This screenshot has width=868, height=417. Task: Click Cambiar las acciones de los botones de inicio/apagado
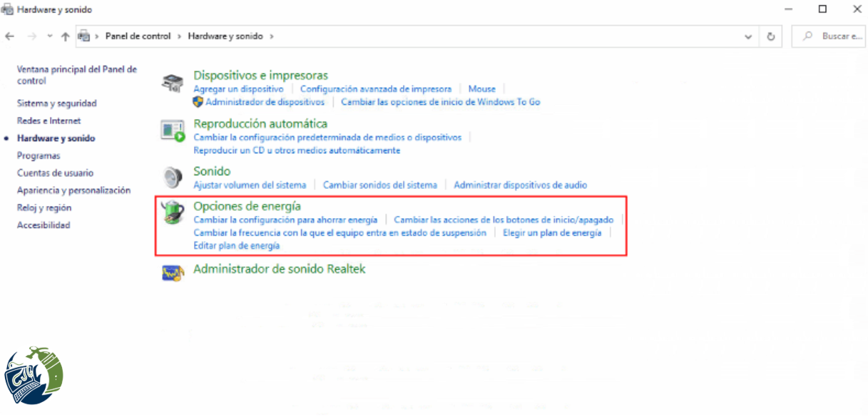504,220
